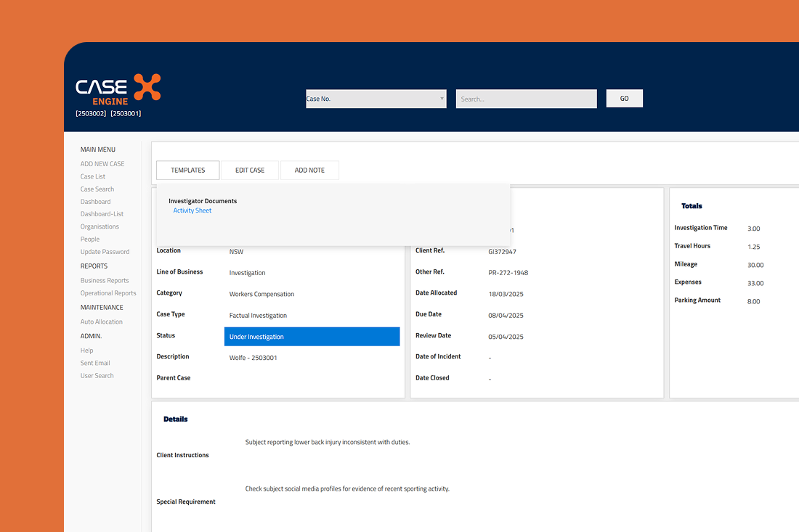Open the Dashboard menu item
Viewport: 799px width, 532px height.
tap(95, 202)
